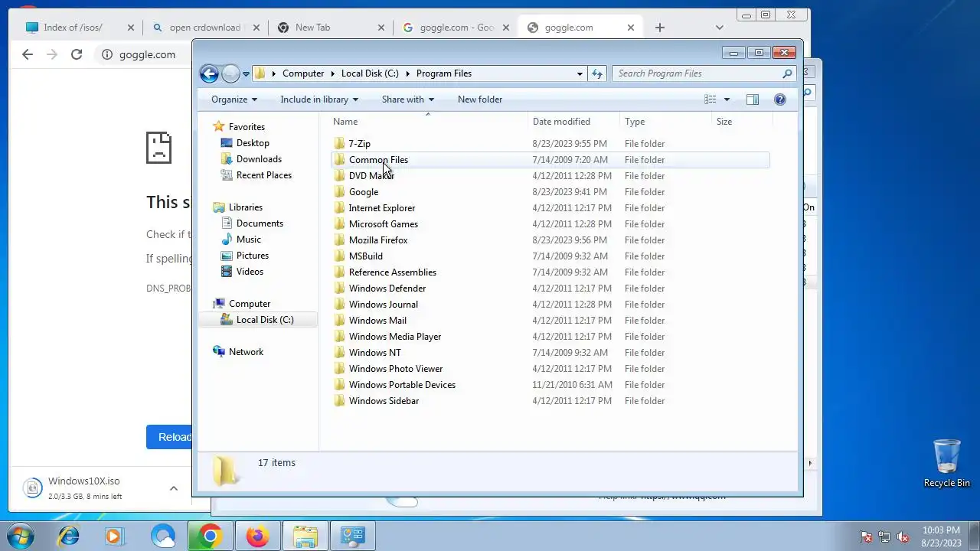Select the Windows Photo Viewer folder name
Image resolution: width=980 pixels, height=551 pixels.
click(x=396, y=369)
